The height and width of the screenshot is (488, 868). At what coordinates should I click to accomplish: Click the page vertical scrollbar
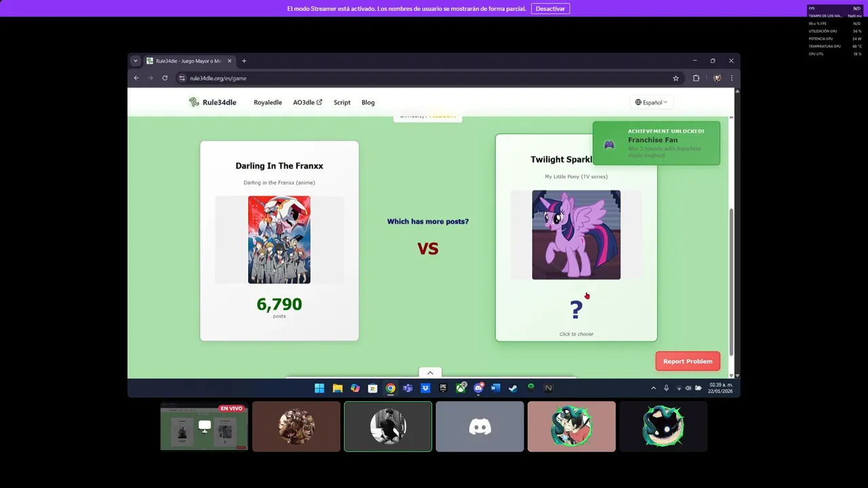point(731,281)
